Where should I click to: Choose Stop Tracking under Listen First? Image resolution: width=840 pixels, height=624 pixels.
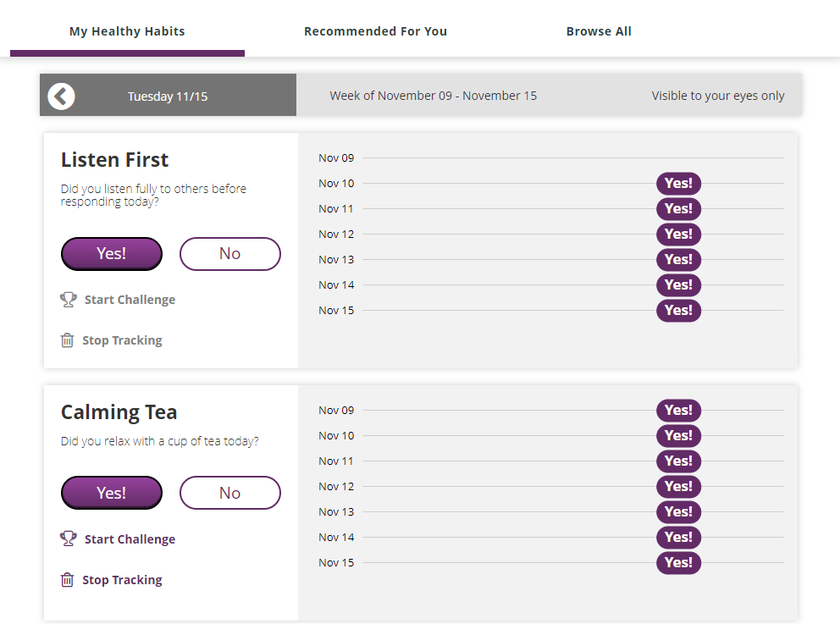pyautogui.click(x=122, y=340)
